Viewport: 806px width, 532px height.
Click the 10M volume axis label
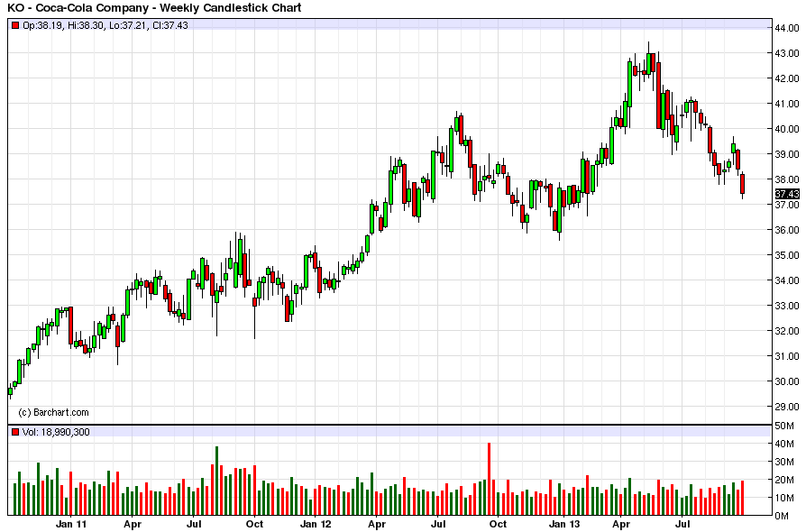784,498
